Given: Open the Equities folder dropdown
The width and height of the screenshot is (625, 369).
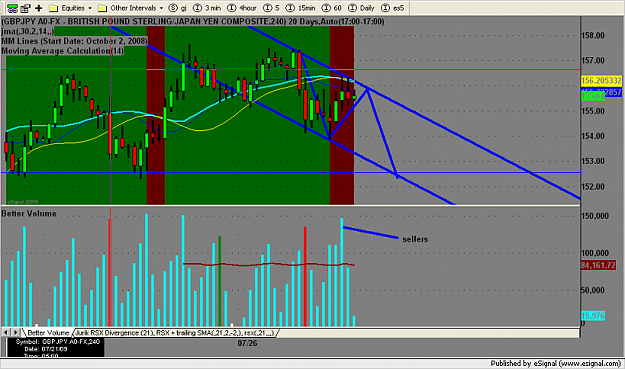Looking at the screenshot, I should click(70, 8).
